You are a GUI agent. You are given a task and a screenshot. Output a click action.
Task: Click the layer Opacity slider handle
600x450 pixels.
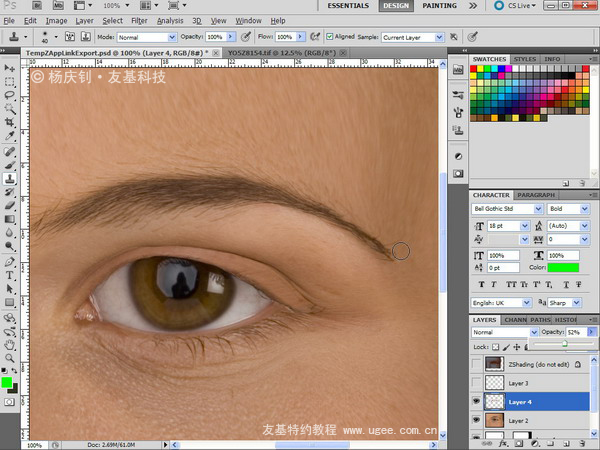564,344
